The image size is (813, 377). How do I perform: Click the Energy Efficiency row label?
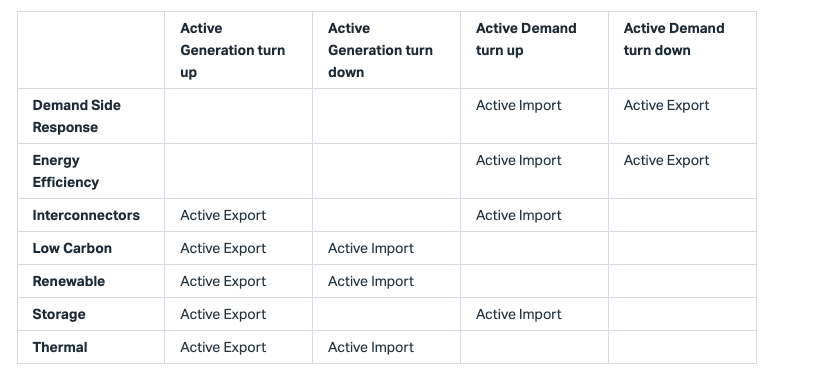(65, 171)
